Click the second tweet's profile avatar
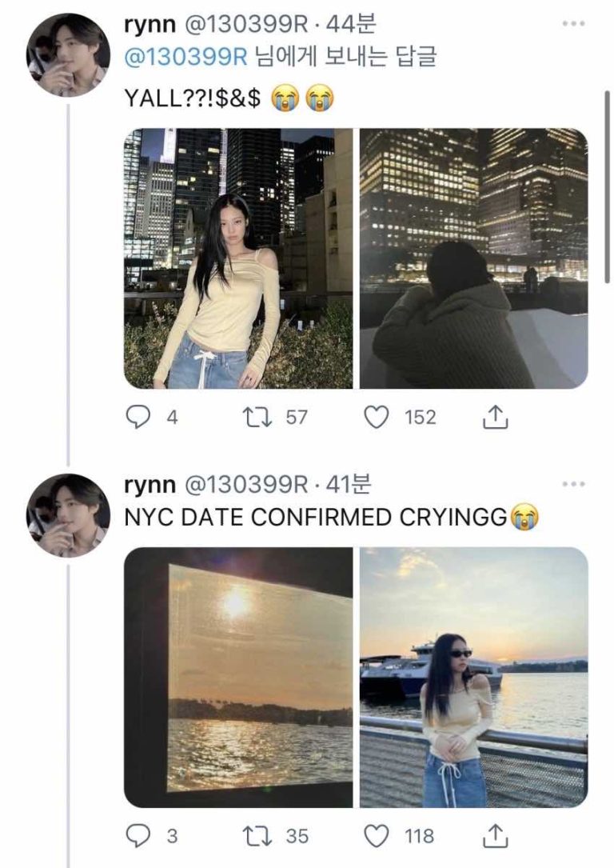The width and height of the screenshot is (614, 868). point(68,515)
